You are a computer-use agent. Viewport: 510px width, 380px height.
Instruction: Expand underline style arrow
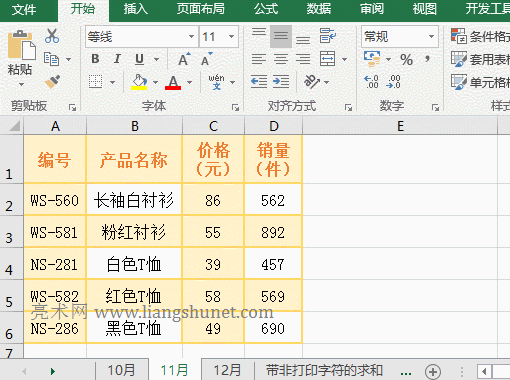coord(156,60)
